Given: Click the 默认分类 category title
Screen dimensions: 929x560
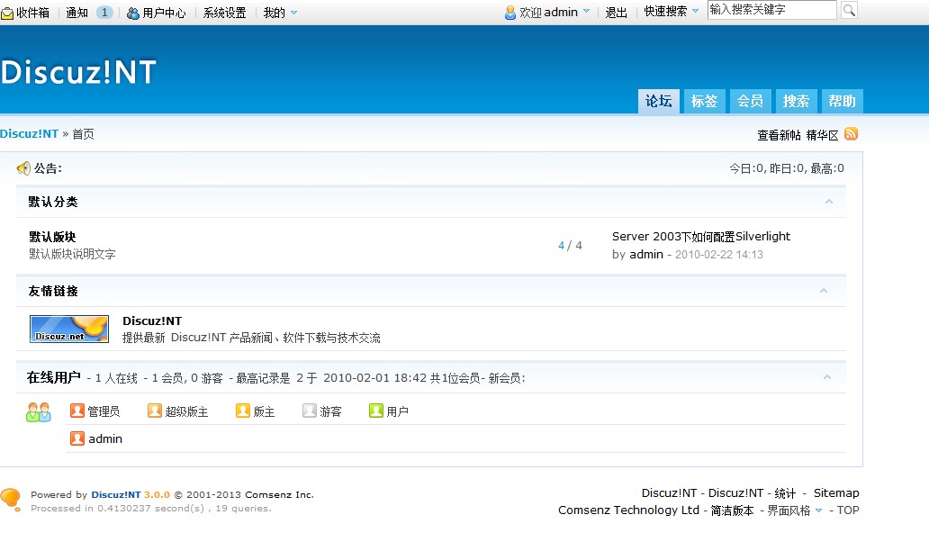Looking at the screenshot, I should tap(53, 202).
